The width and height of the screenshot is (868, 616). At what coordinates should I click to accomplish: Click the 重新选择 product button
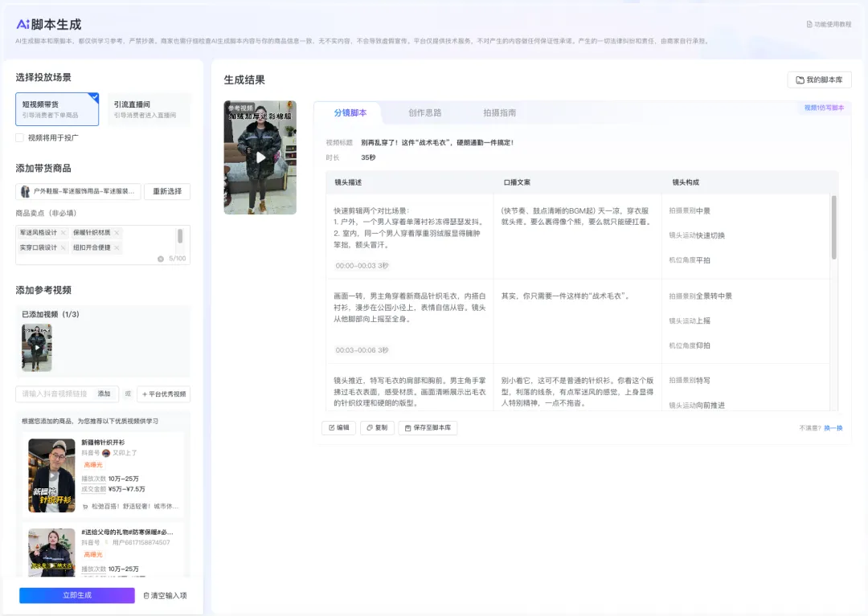[167, 191]
